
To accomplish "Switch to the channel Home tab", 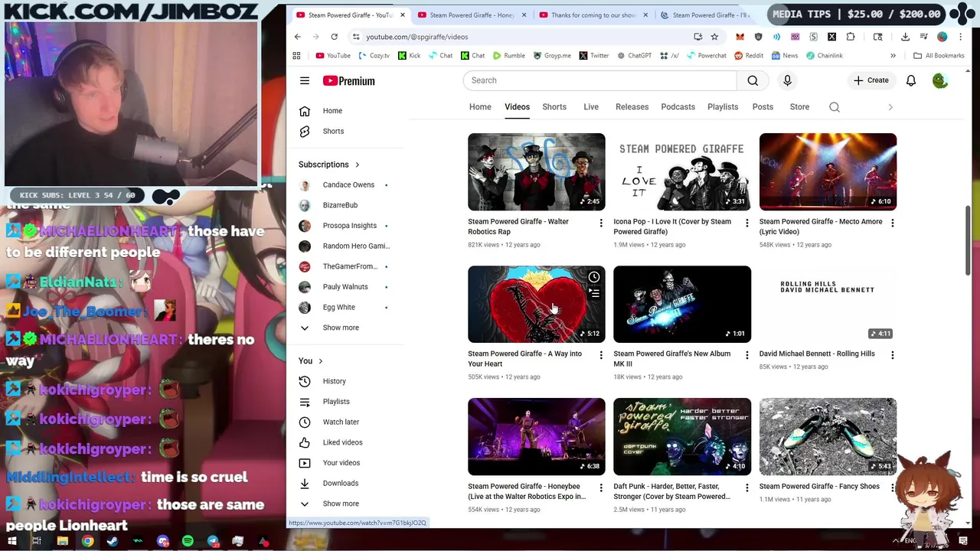I will (480, 107).
